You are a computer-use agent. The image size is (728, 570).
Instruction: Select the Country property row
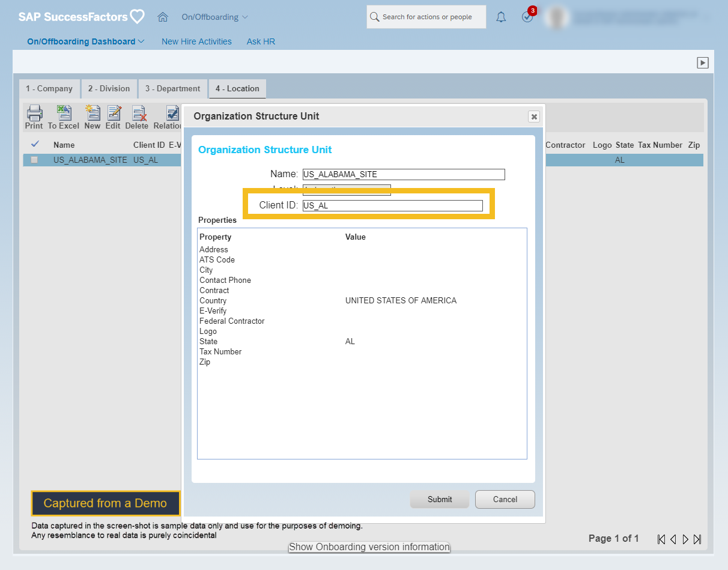pyautogui.click(x=213, y=300)
